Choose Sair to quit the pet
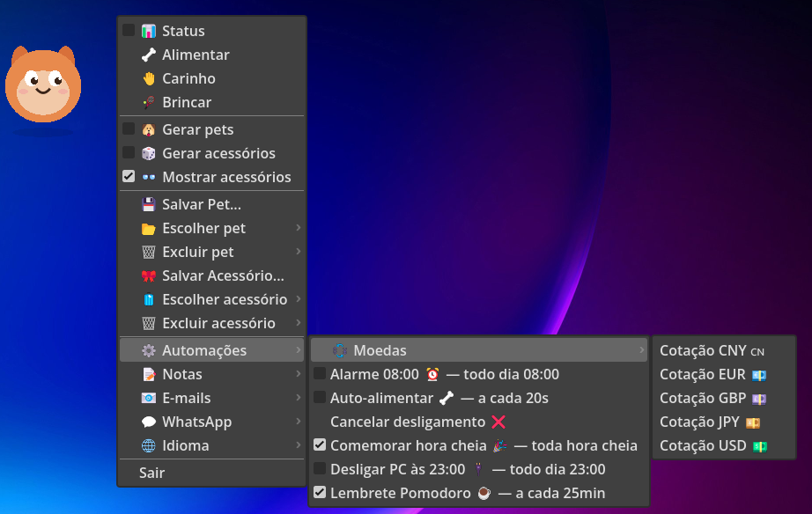The height and width of the screenshot is (514, 812). pos(211,473)
